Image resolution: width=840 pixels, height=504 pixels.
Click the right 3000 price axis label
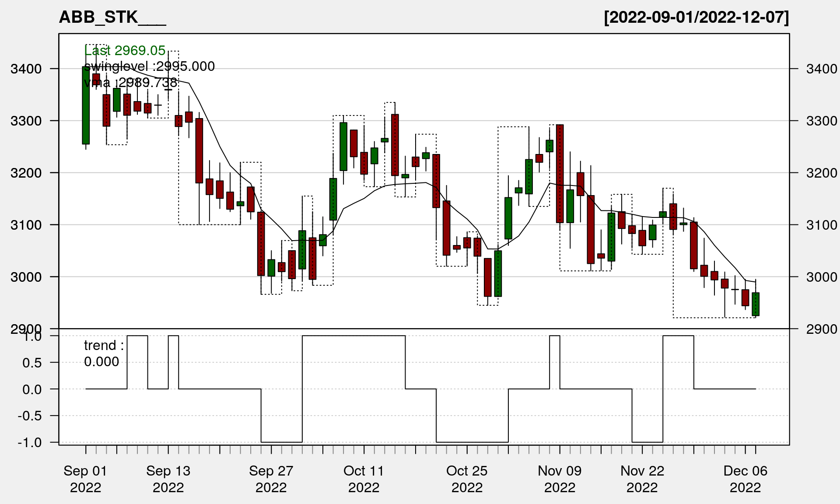821,277
